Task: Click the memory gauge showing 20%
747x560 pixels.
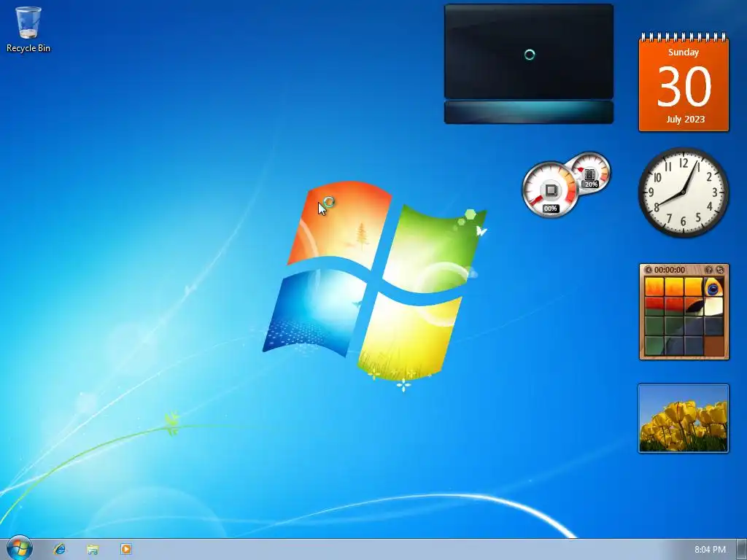Action: click(592, 172)
